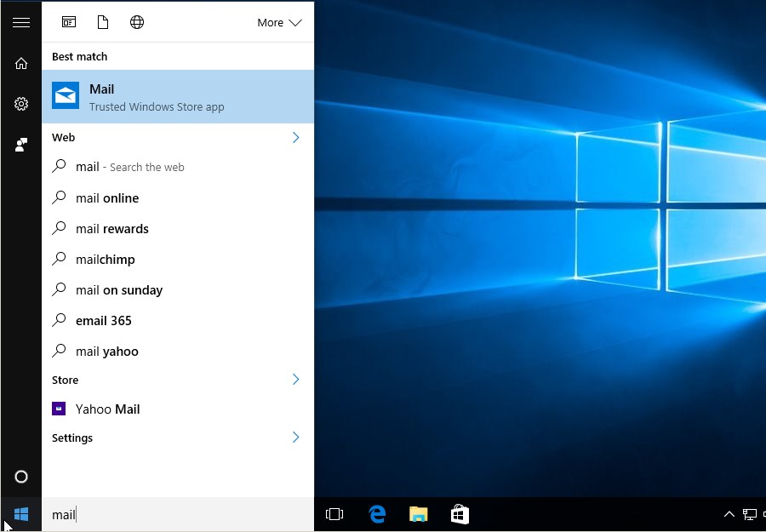Expand the More filters dropdown
This screenshot has height=532, width=766.
coord(279,23)
